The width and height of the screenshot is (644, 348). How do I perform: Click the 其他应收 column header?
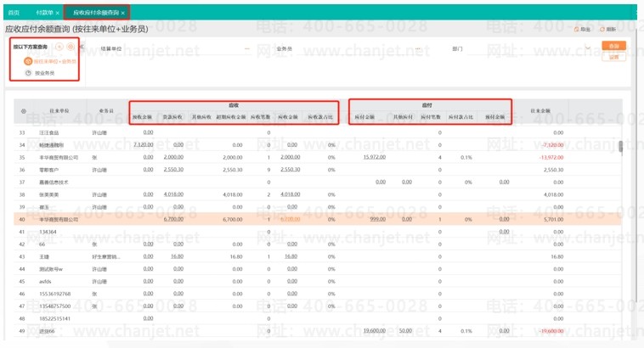(201, 117)
